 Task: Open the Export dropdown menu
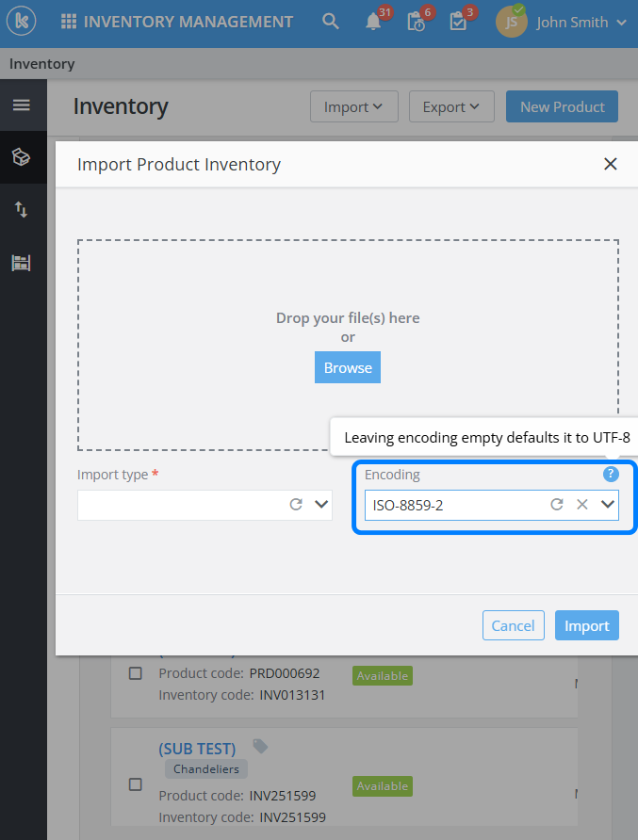tap(451, 107)
